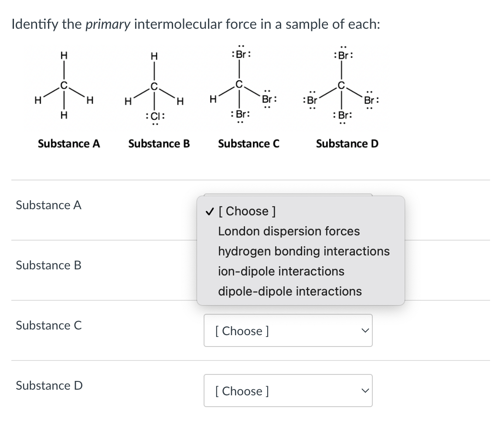Click the "Substance D" row label
The image size is (504, 435).
pos(48,385)
